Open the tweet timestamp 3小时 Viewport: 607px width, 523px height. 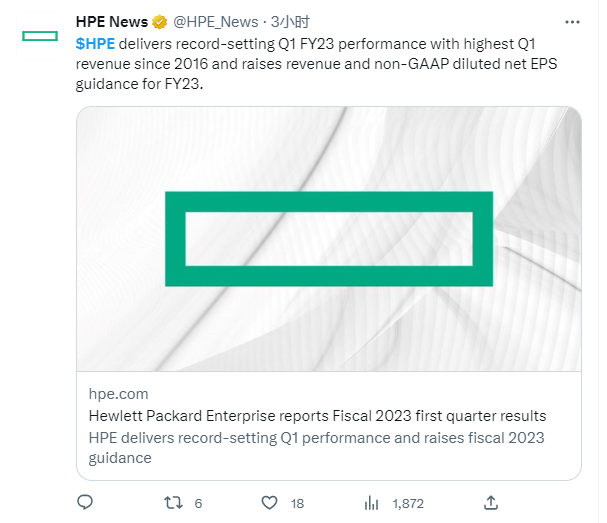290,22
